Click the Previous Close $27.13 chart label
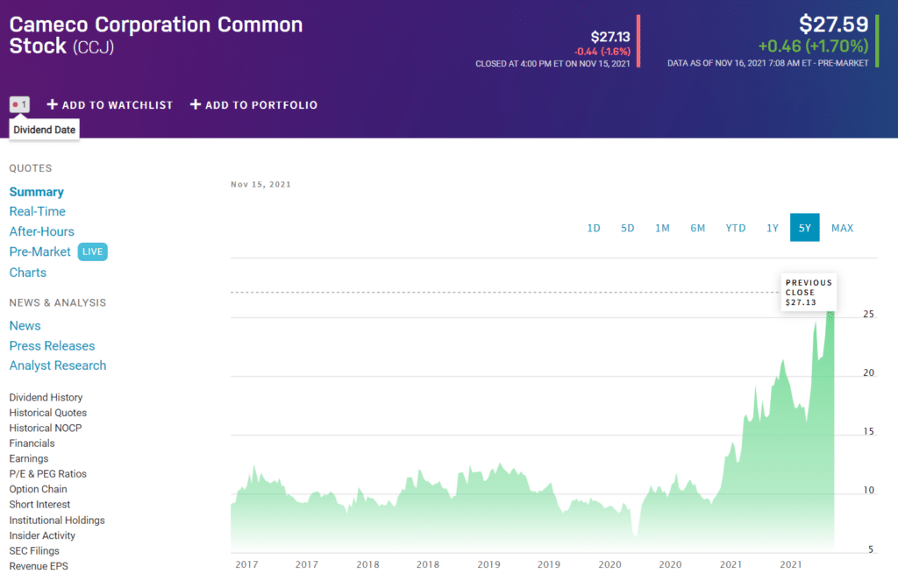This screenshot has height=588, width=898. click(x=809, y=293)
